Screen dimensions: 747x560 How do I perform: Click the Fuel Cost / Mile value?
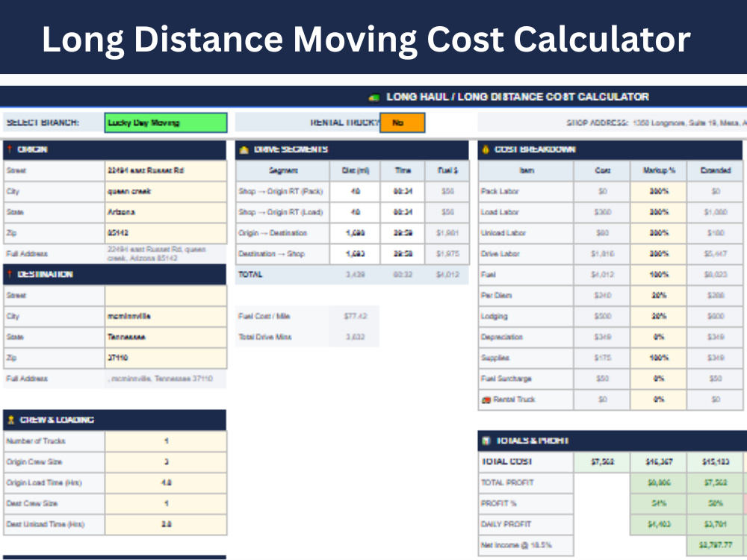tap(356, 316)
